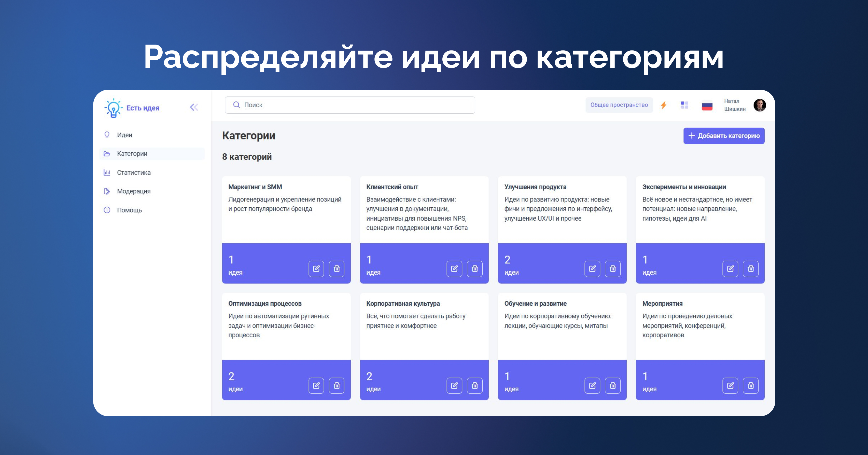Delete Эксперименты и инновации category
Viewport: 868px width, 455px height.
pos(750,269)
